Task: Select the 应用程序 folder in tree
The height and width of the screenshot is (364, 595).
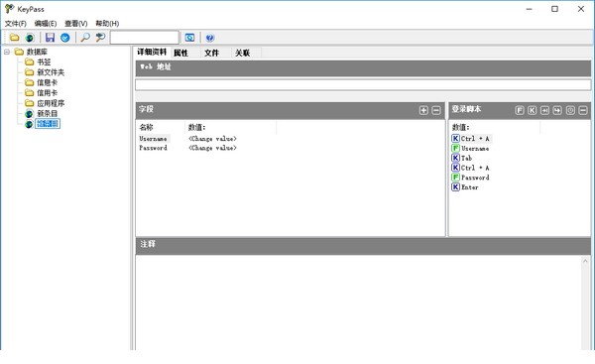Action: tap(51, 103)
